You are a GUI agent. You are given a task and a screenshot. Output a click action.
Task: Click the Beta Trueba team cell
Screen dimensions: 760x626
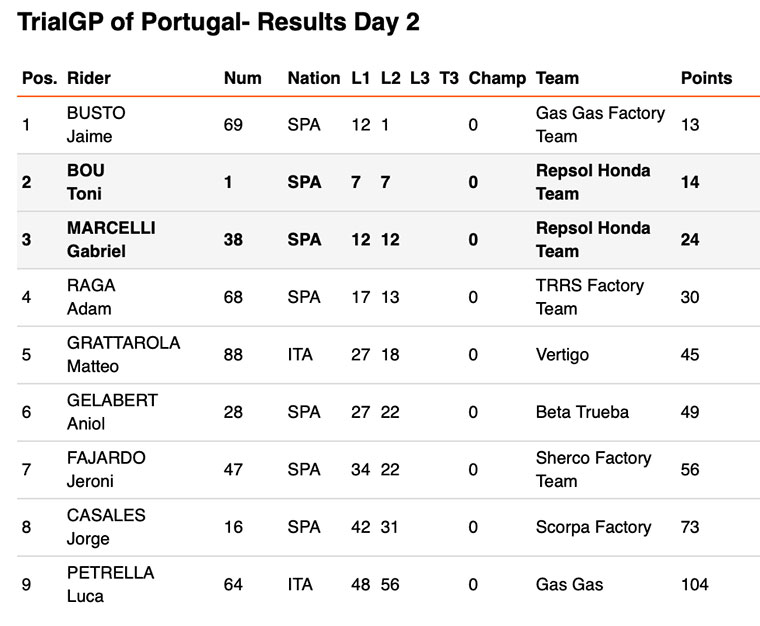[x=582, y=412]
